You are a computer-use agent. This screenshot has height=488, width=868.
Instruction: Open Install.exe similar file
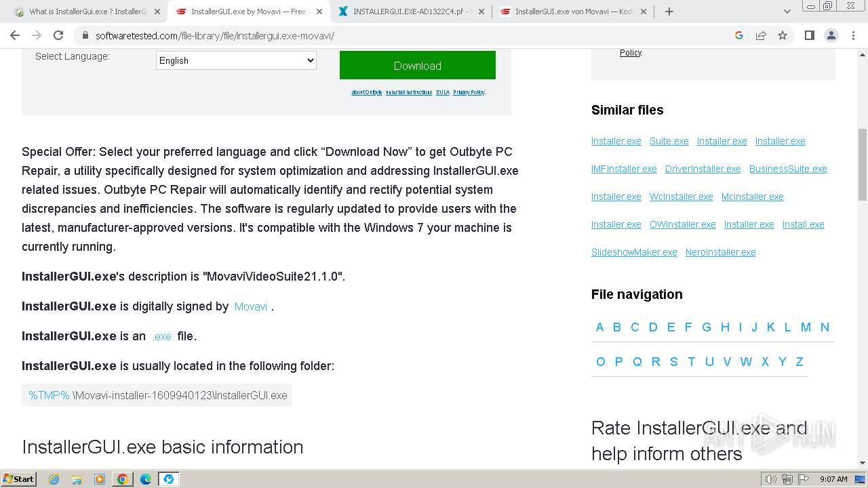coord(803,224)
